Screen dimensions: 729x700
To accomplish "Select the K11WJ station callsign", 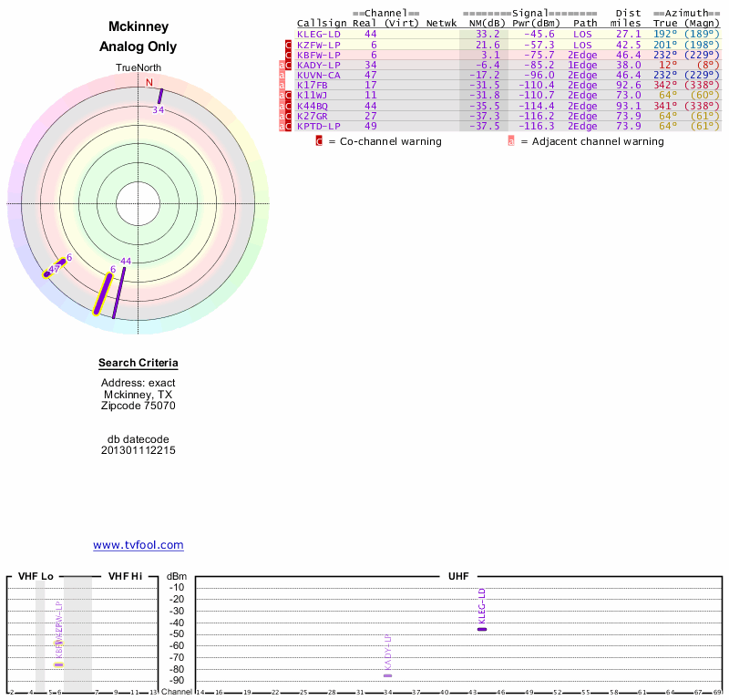I will 315,95.
